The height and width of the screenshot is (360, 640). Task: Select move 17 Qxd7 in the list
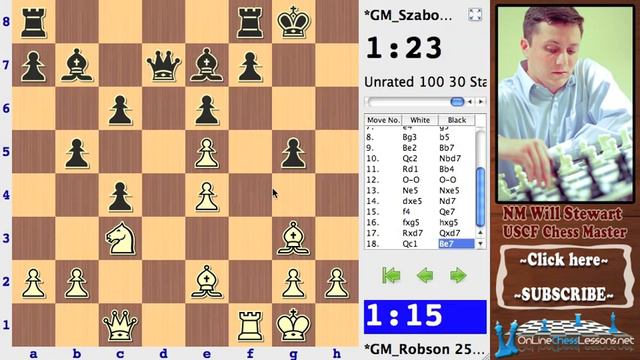coord(449,233)
